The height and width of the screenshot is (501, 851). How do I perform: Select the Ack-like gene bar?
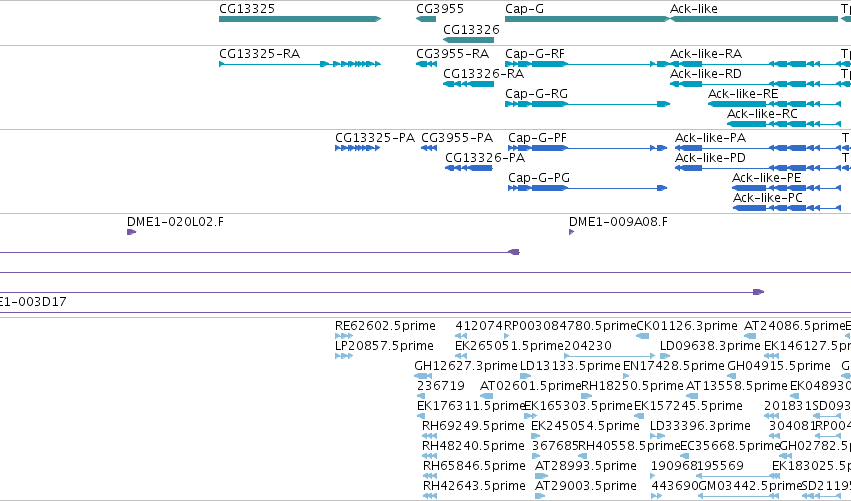pyautogui.click(x=754, y=19)
